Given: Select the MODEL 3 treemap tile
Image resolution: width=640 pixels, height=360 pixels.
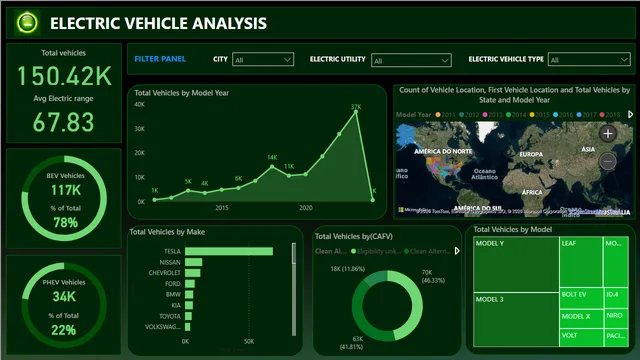Looking at the screenshot, I should pyautogui.click(x=516, y=320).
